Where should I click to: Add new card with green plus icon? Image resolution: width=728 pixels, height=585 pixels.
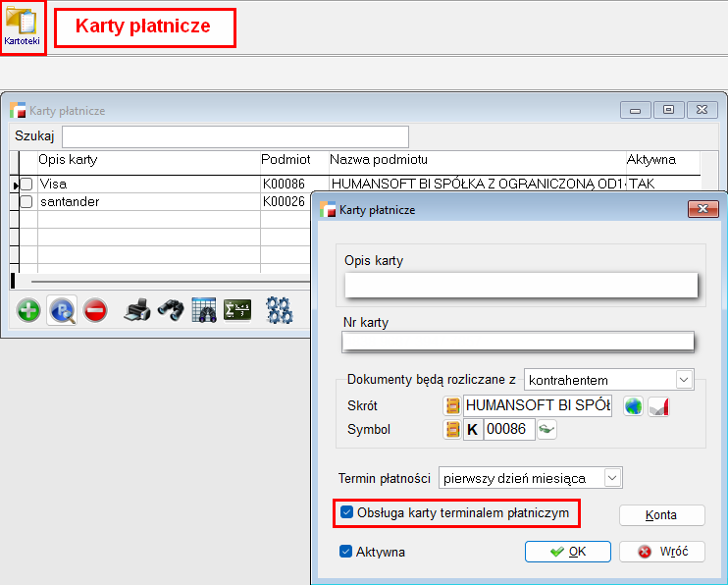[28, 310]
